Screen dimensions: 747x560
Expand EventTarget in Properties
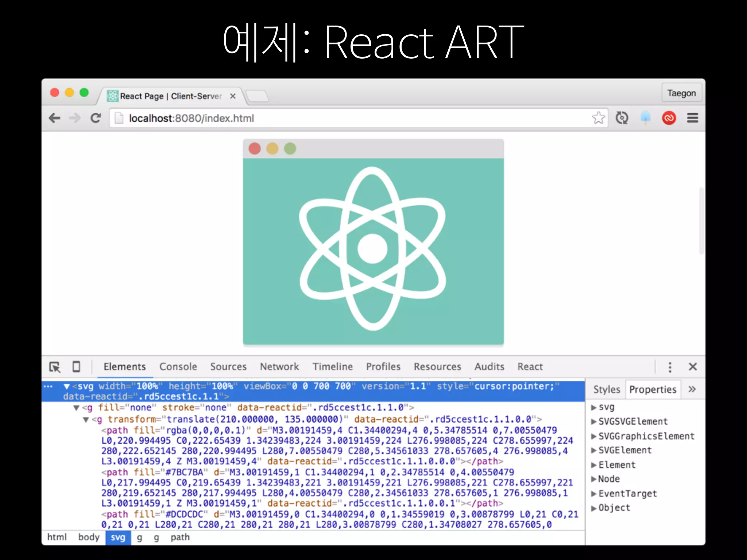click(x=594, y=494)
